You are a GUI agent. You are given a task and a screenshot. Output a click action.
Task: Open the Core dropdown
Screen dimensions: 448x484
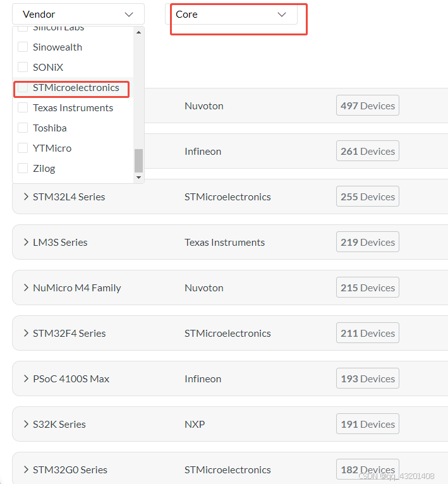tap(231, 14)
